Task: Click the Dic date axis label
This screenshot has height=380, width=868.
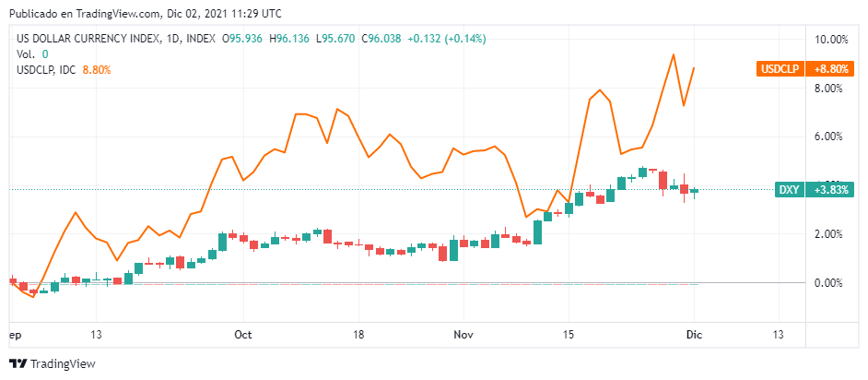Action: tap(693, 335)
